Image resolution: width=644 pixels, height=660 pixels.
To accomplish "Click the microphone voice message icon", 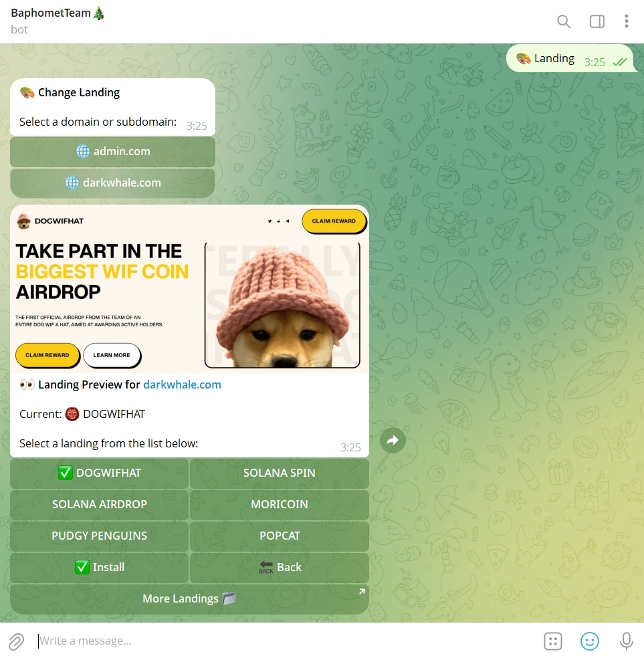I will click(626, 641).
